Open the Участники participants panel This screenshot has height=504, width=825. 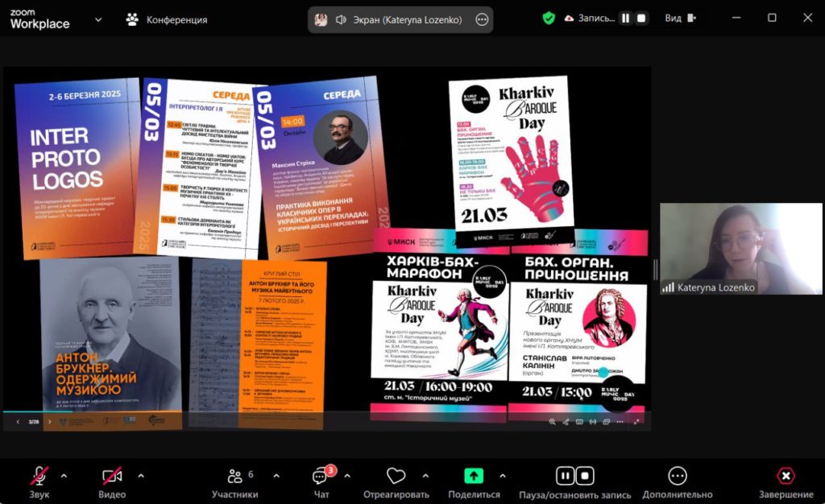pos(234,481)
